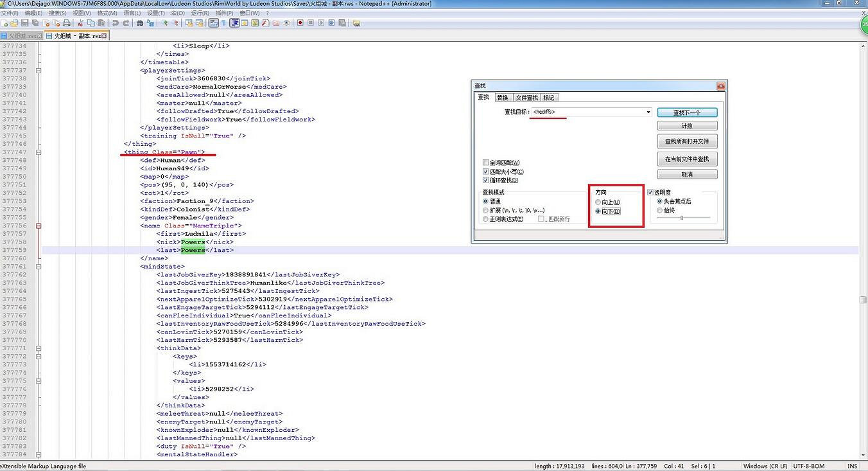Uncheck the 匹配大小写 match case checkbox
Image resolution: width=868 pixels, height=471 pixels.
coord(486,172)
